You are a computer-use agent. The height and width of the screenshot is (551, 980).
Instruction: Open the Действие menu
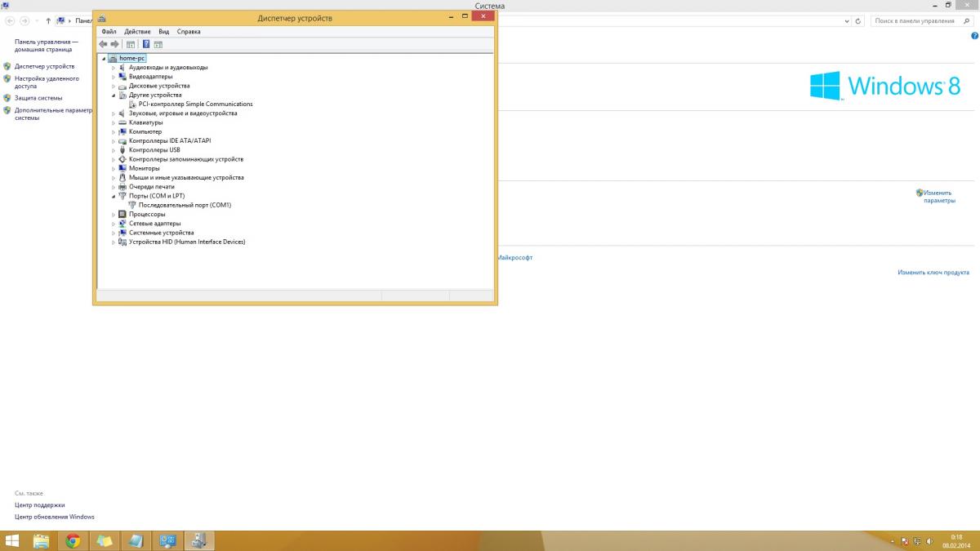pos(137,31)
